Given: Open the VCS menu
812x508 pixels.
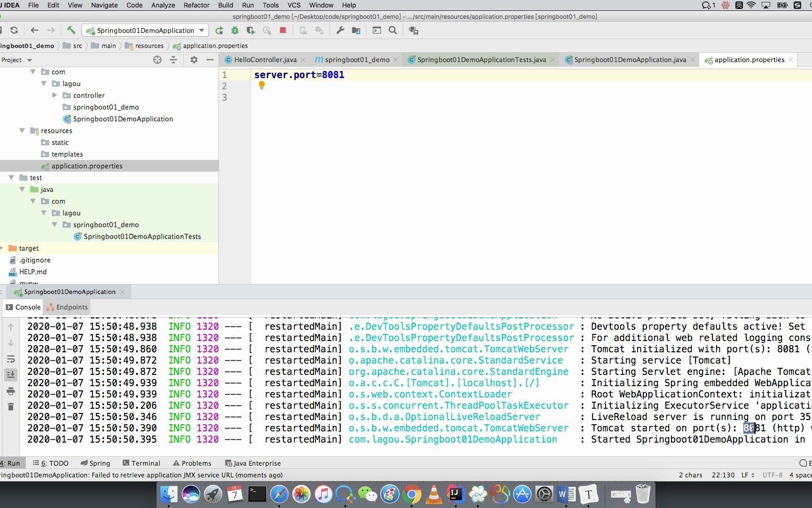Looking at the screenshot, I should point(294,5).
